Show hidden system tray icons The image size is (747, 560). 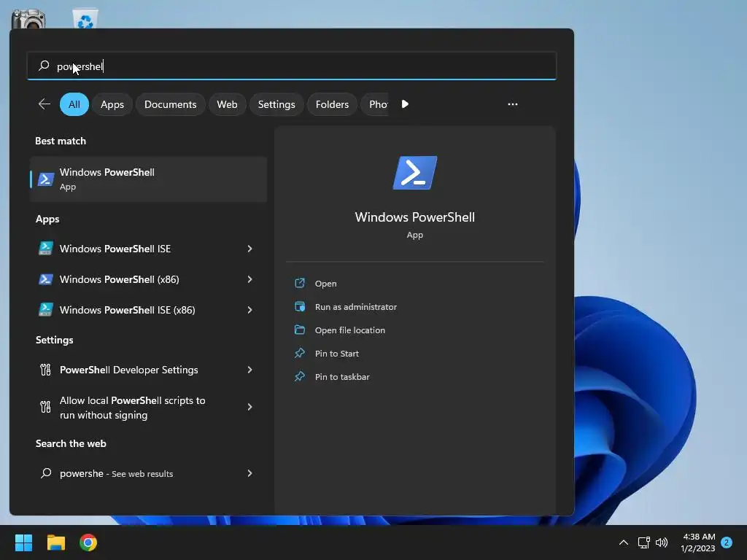[623, 542]
